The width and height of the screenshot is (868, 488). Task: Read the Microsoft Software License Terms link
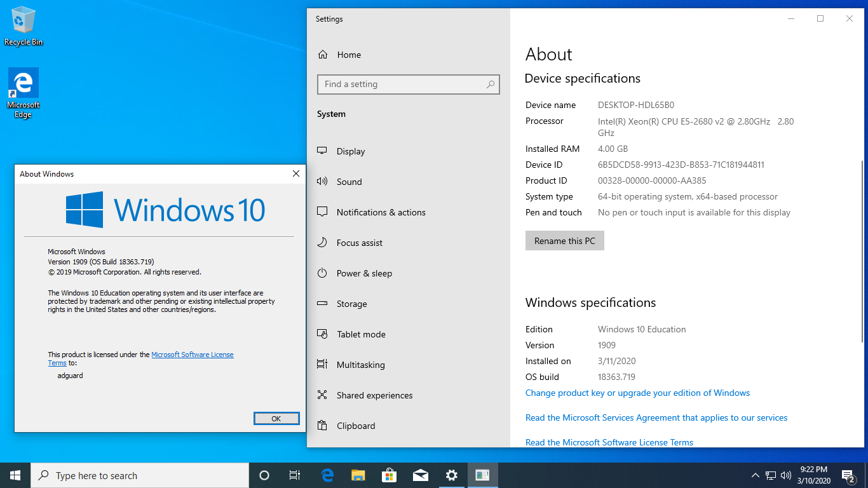coord(609,442)
